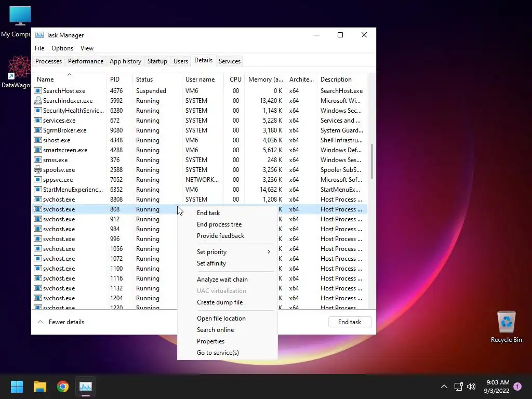Screen dimensions: 532x399
Task: Click the volume speaker tray icon
Action: pos(471,387)
